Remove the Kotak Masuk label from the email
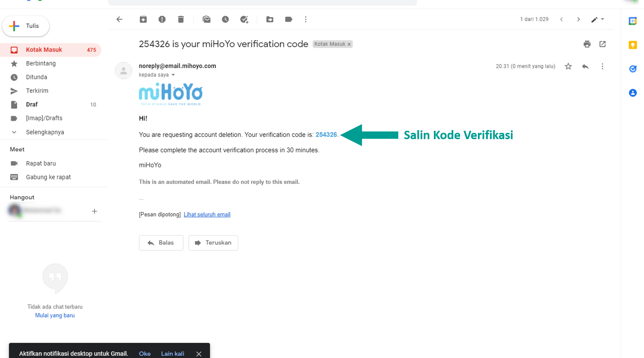This screenshot has height=358, width=644. click(x=349, y=44)
